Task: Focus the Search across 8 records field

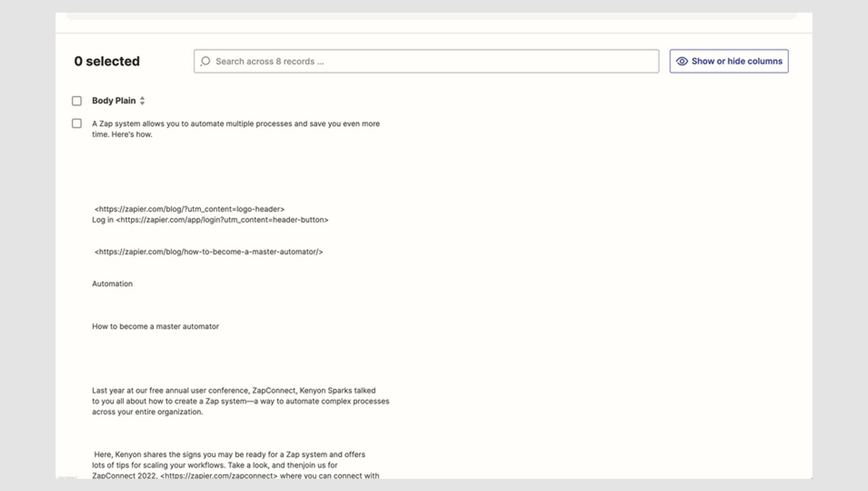Action: [x=426, y=61]
